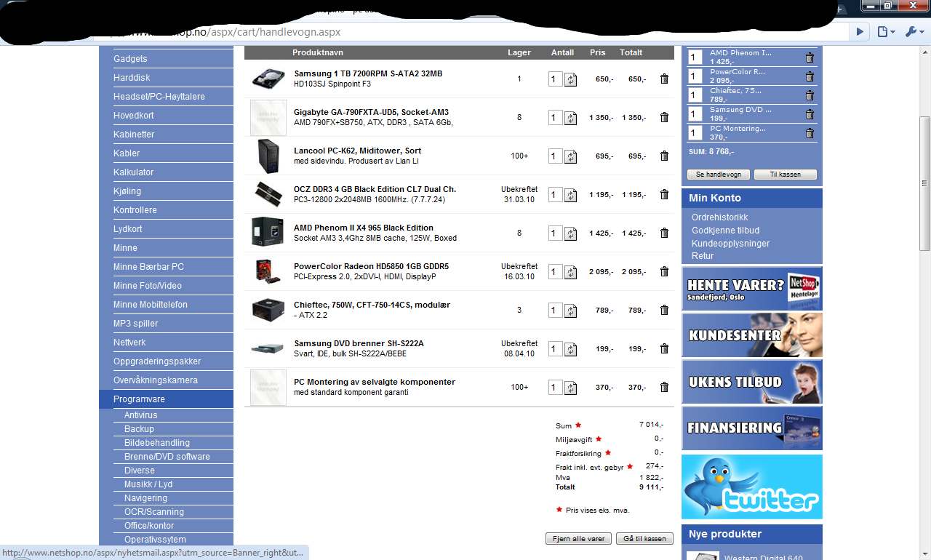Click Se handlevogn in sidebar
Screen dimensions: 931x560
click(719, 175)
